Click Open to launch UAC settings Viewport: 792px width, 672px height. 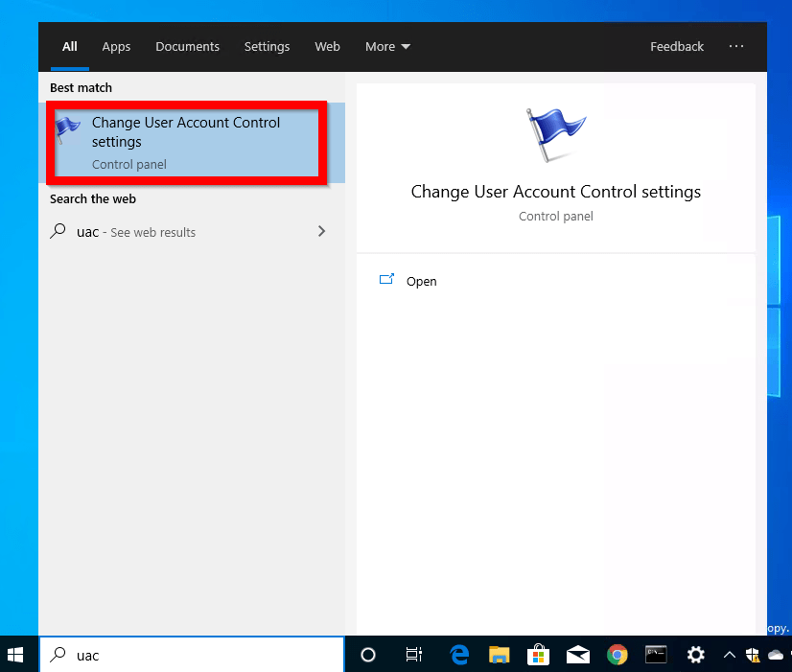click(421, 280)
